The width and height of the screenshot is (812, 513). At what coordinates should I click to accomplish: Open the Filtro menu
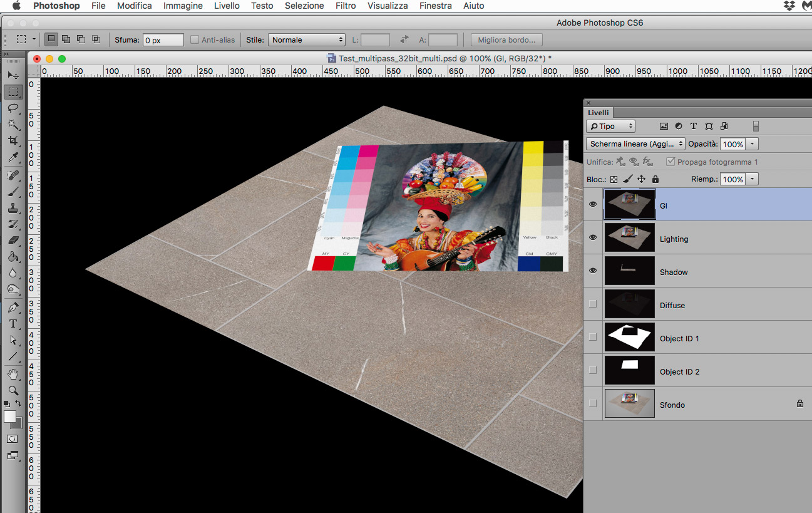pyautogui.click(x=346, y=6)
